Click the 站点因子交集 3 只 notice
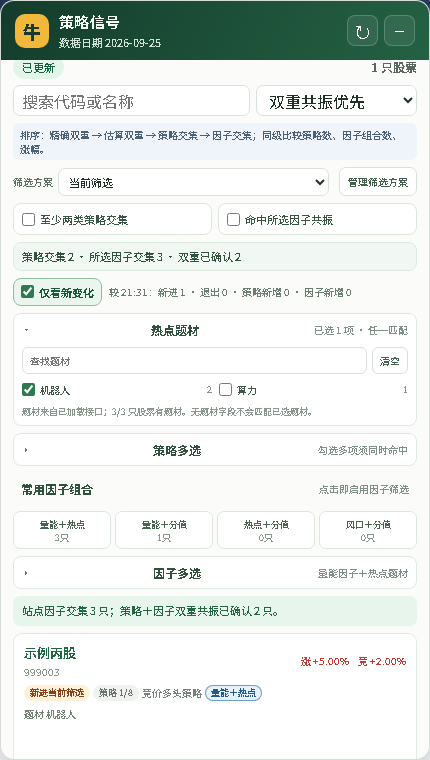 (x=215, y=611)
